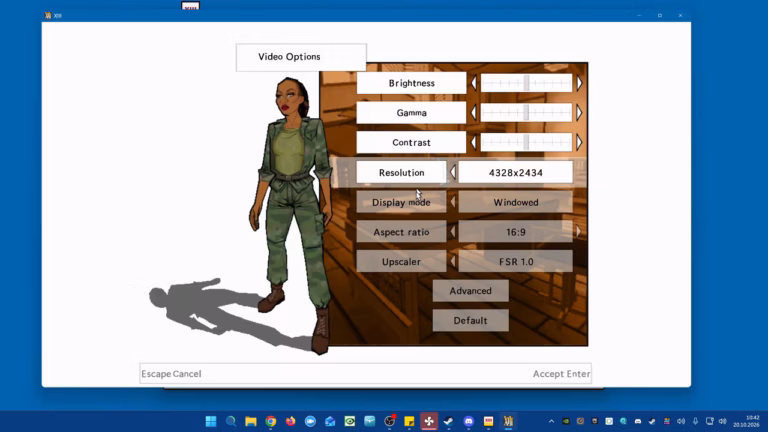
Task: Click the FSR 1.0 upscaler value
Action: [x=515, y=262]
